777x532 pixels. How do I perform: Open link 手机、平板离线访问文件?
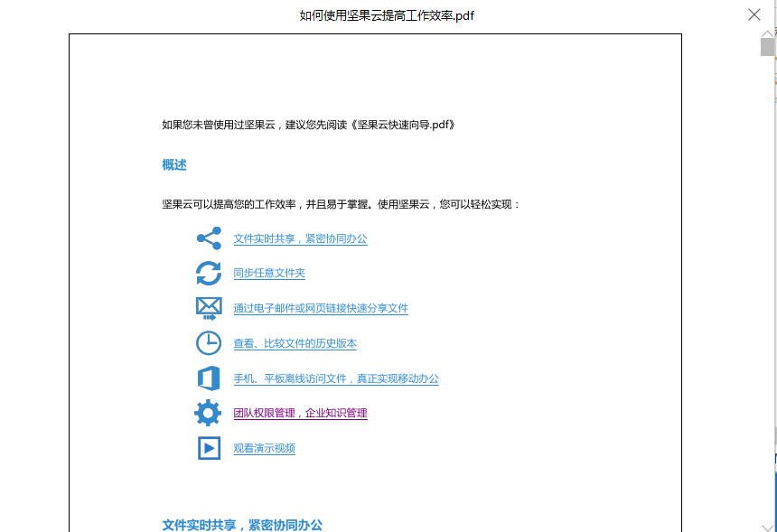coord(336,379)
